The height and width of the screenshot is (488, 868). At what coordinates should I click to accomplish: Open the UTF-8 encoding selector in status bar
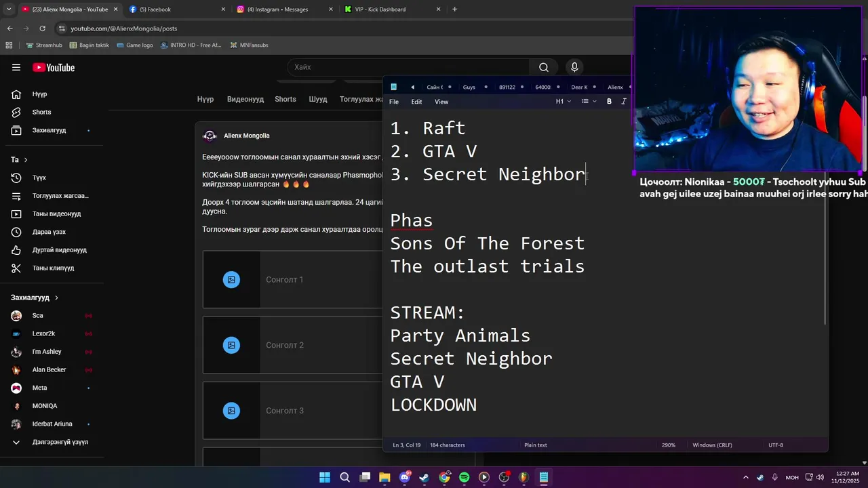pyautogui.click(x=776, y=445)
